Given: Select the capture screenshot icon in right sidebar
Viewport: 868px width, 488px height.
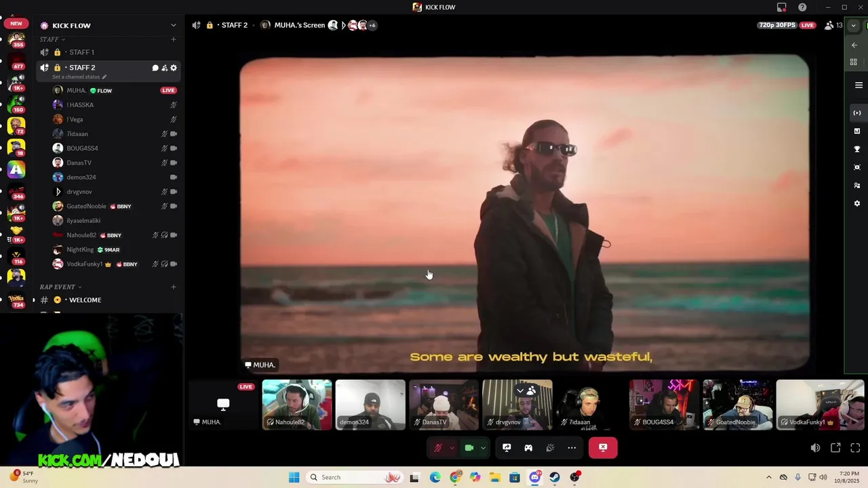Looking at the screenshot, I should tap(857, 167).
